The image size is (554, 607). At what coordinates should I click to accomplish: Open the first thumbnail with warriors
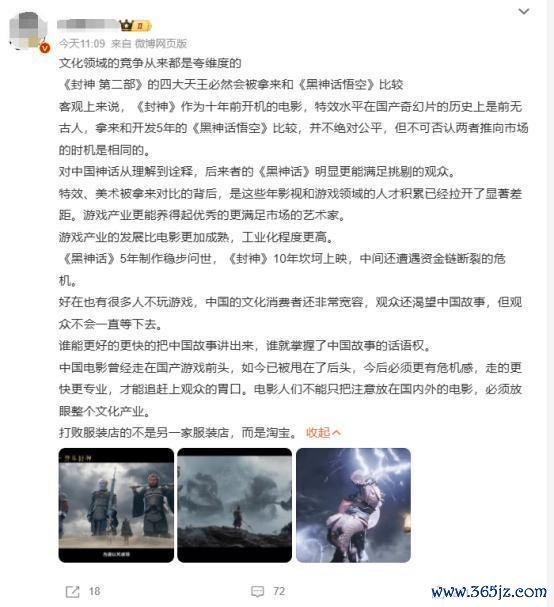116,505
